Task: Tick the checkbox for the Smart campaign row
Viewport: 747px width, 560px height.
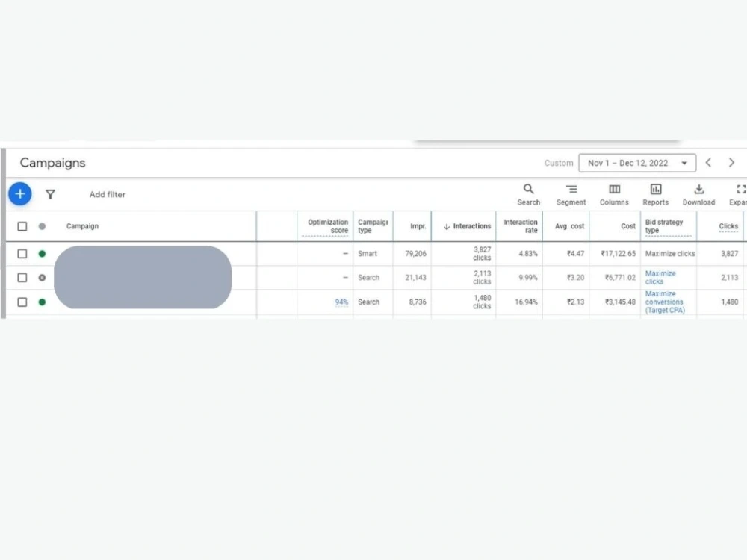Action: [22, 254]
